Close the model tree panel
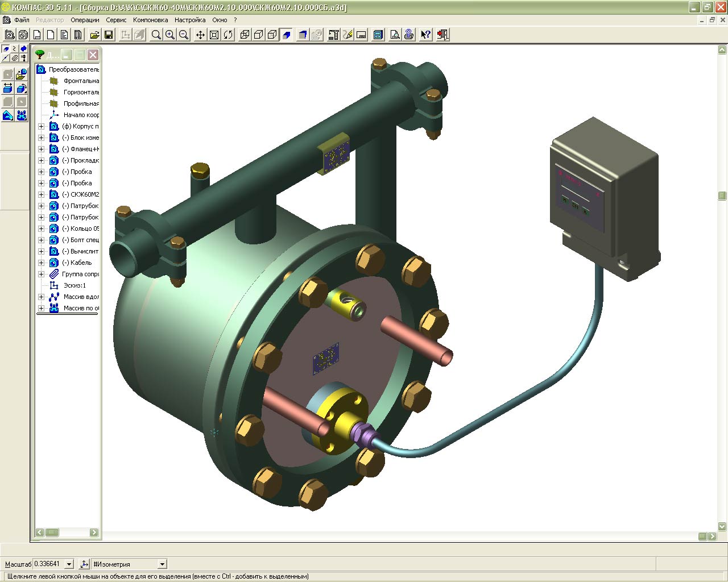Screen dimensions: 728x582 (x=93, y=55)
